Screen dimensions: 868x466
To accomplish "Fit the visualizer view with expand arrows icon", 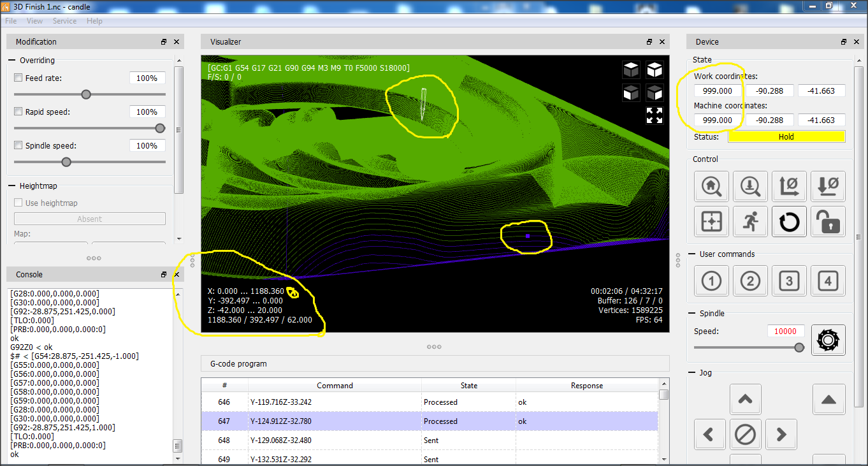I will click(x=655, y=115).
